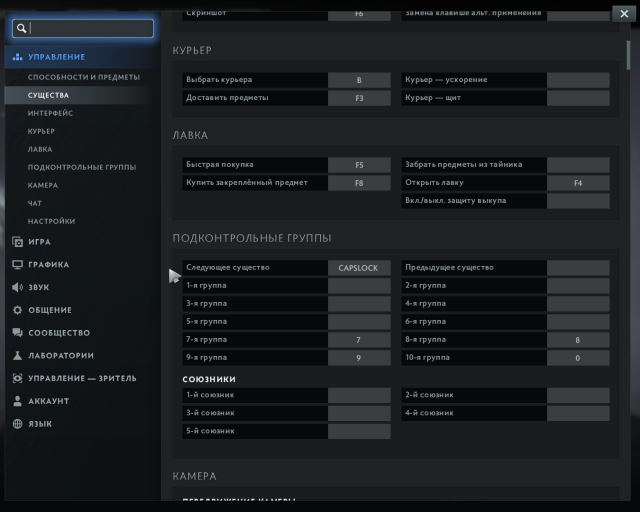Rebind Следующее существо key CAPSLOCK
640x512 pixels.
coord(359,268)
